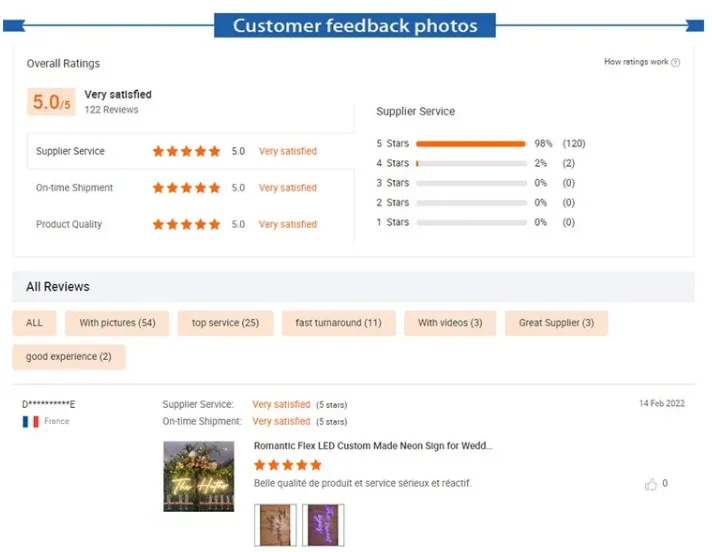712x552 pixels.
Task: Select the good experience (2) filter
Action: [69, 357]
